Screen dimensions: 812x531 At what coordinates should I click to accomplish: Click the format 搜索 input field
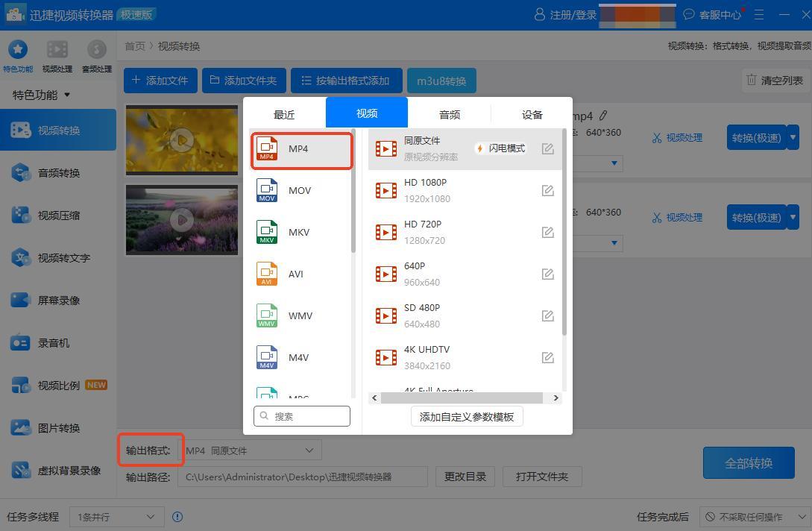coord(302,416)
